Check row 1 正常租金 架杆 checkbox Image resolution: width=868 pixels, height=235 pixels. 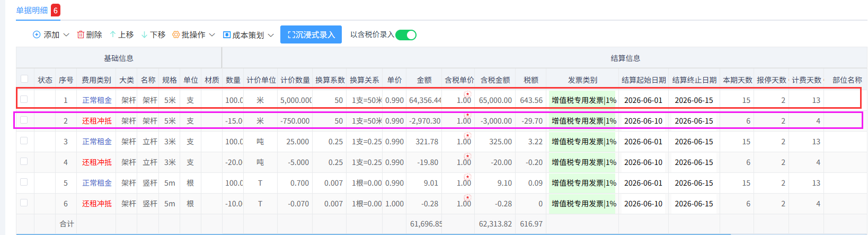coord(24,99)
